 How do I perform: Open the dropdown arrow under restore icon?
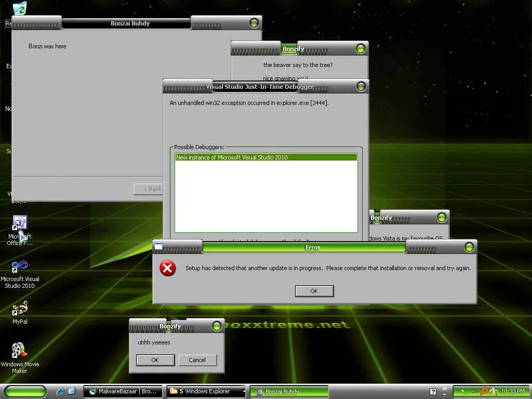click(445, 395)
